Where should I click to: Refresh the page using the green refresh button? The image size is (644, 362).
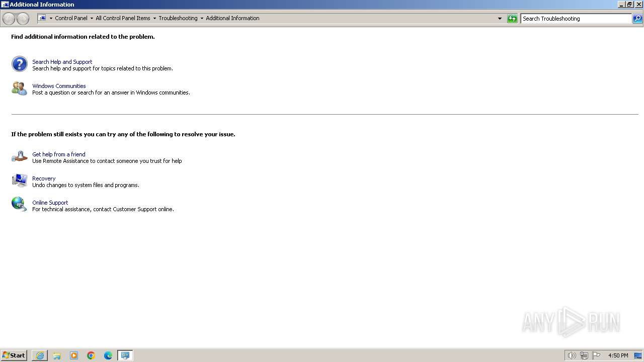point(512,19)
